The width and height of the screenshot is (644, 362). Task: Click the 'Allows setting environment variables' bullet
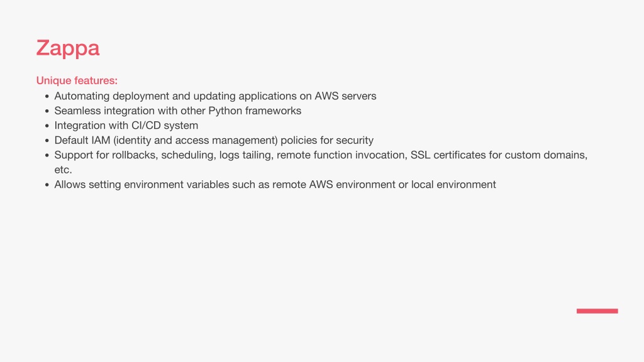275,185
